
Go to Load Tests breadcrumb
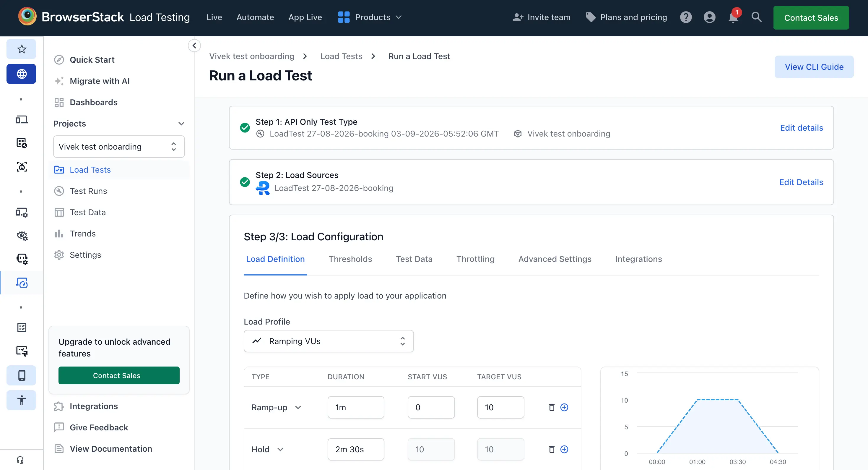(x=341, y=56)
